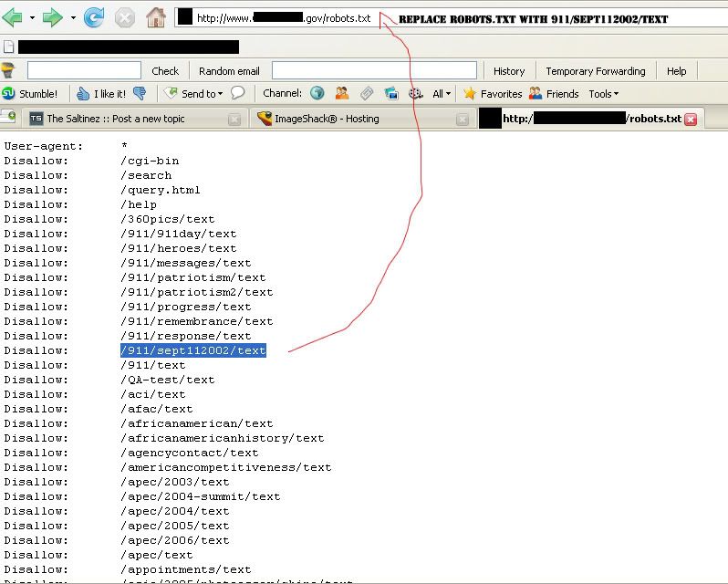The height and width of the screenshot is (584, 728).
Task: Click the green Back arrow
Action: [13, 17]
